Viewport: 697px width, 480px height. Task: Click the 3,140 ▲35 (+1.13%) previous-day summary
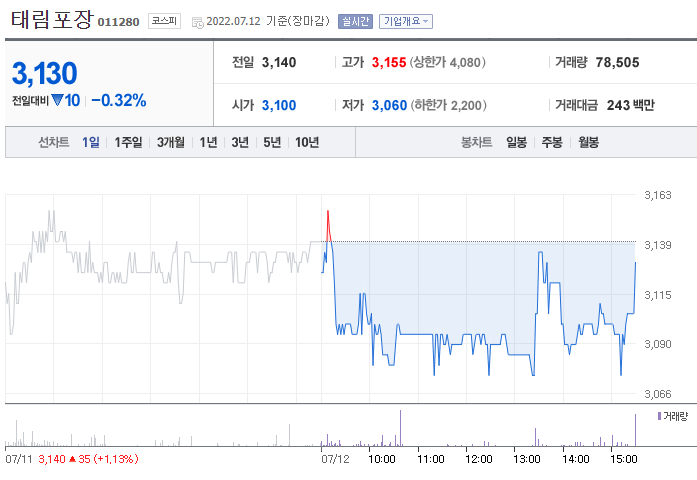pos(88,459)
